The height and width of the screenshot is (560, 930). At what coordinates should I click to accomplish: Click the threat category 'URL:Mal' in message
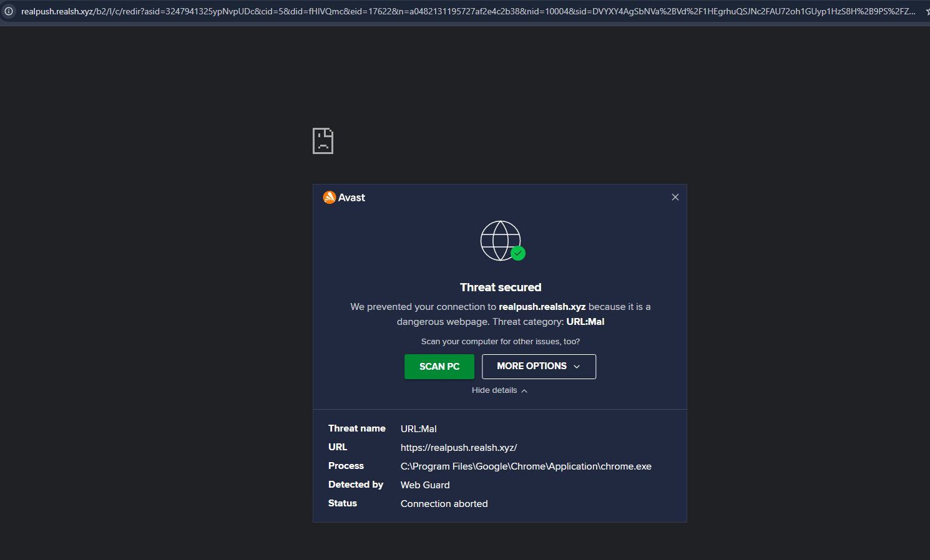[x=585, y=322]
